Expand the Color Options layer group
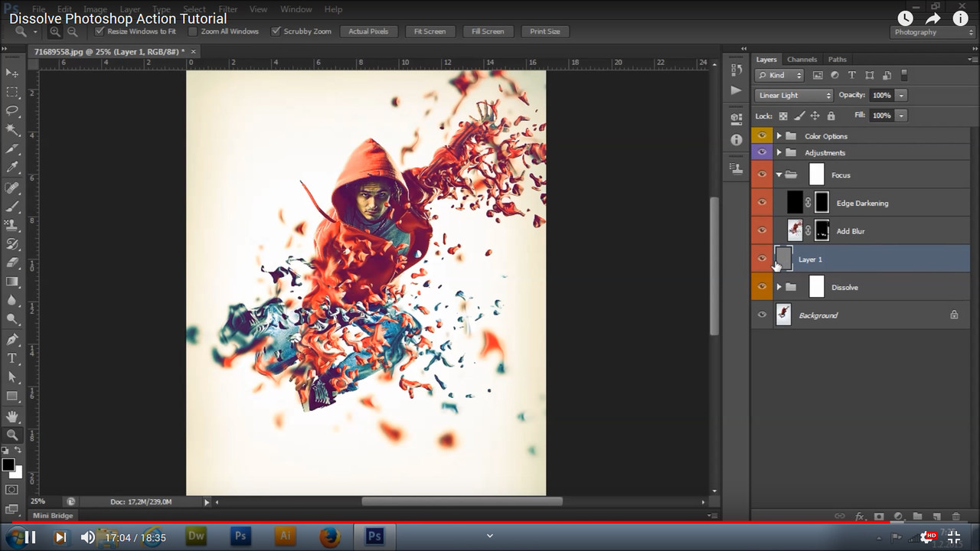Image resolution: width=980 pixels, height=551 pixels. [x=779, y=136]
